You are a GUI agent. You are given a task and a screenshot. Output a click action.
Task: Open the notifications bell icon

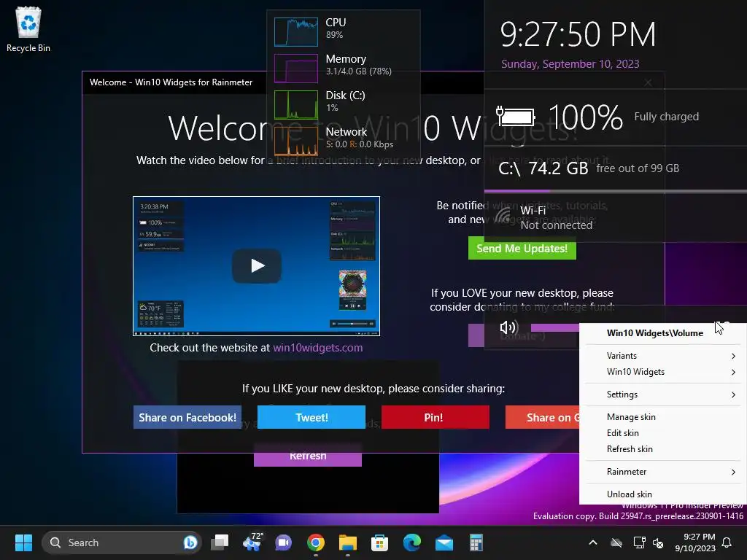[x=727, y=542]
